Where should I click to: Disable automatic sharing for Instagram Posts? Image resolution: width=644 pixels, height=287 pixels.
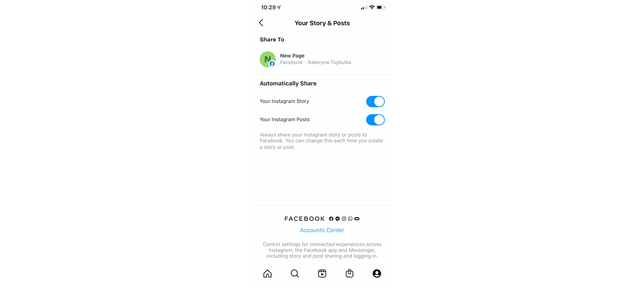(375, 120)
